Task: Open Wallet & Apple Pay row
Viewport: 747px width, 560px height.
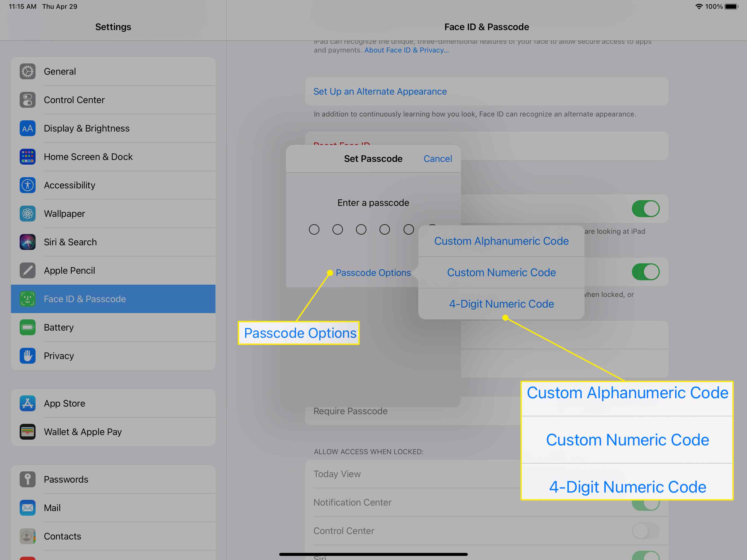Action: pos(113,432)
